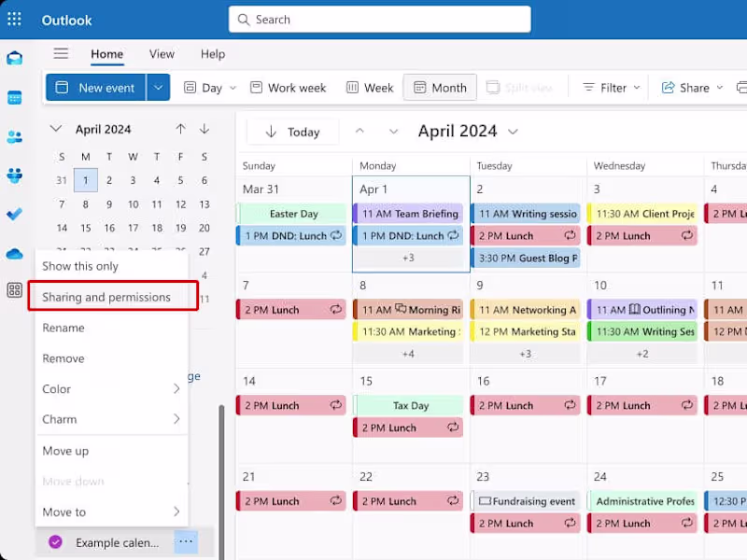Select day 1 in mini calendar

pos(86,180)
